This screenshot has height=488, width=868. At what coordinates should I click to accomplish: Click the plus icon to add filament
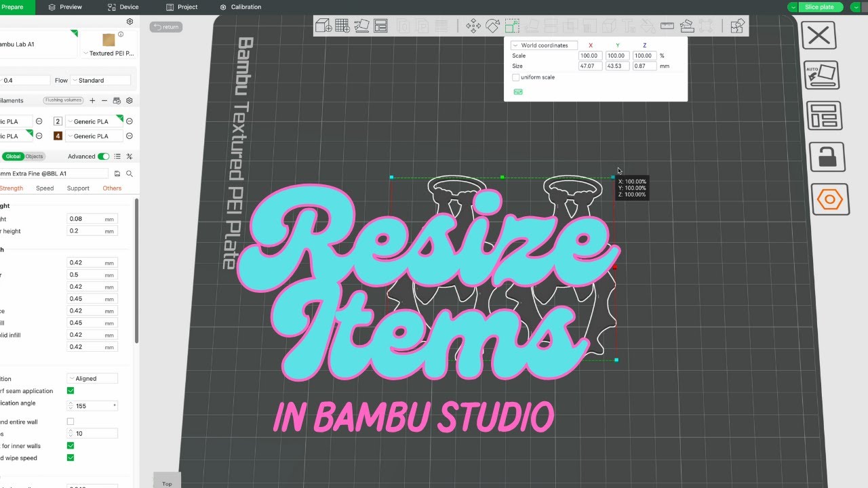[x=92, y=100]
